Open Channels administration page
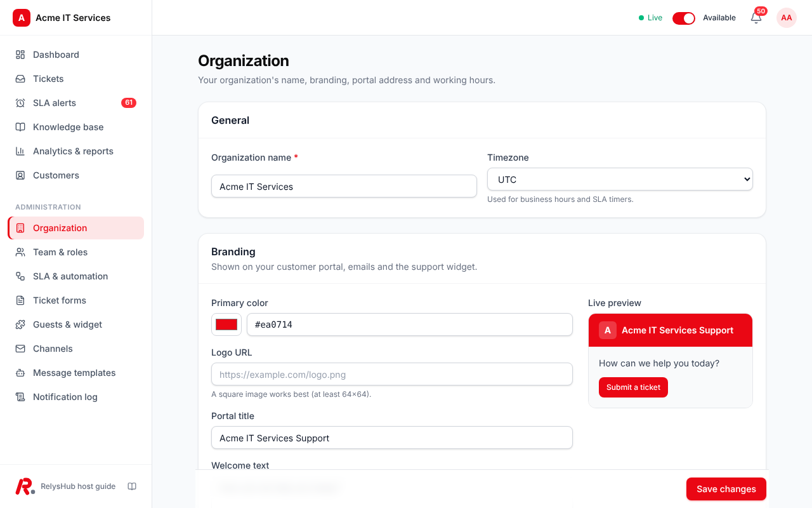 [x=76, y=349]
